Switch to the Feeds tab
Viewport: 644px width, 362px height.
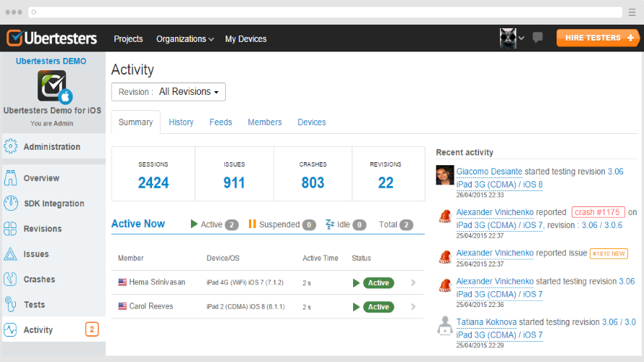pos(221,122)
